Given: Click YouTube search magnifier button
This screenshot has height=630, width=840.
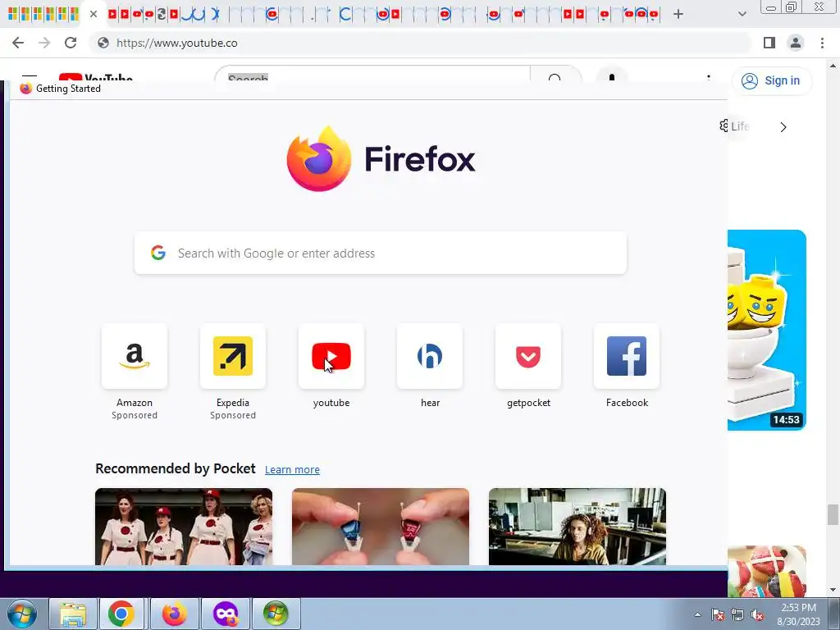Looking at the screenshot, I should point(555,77).
